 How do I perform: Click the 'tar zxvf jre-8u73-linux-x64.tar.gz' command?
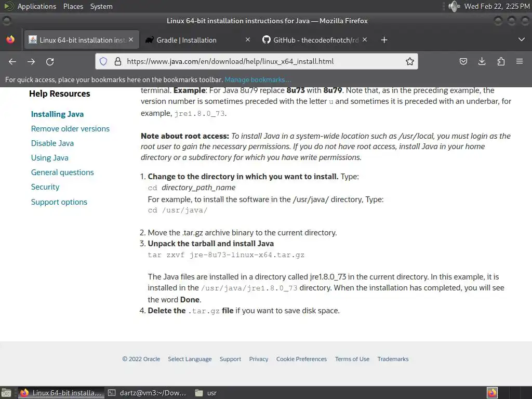226,255
